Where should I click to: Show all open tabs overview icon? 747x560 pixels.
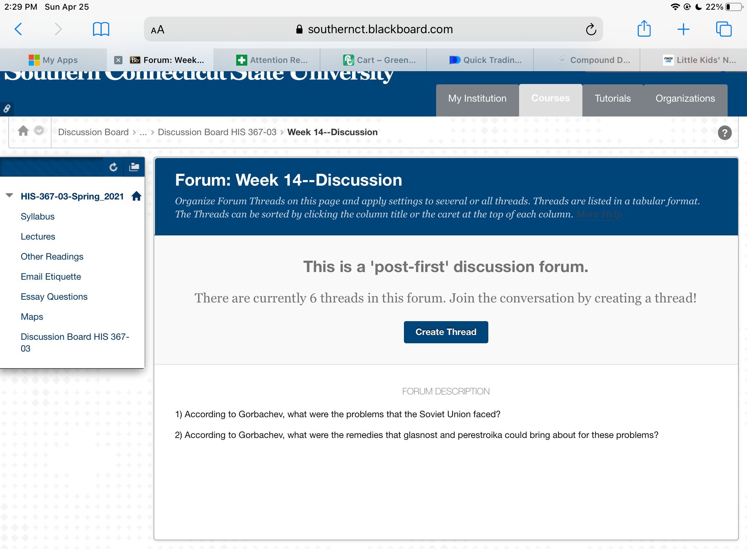724,29
